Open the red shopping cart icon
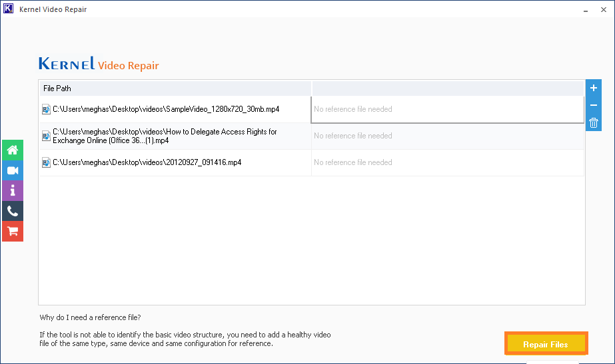615x364 pixels. [13, 231]
